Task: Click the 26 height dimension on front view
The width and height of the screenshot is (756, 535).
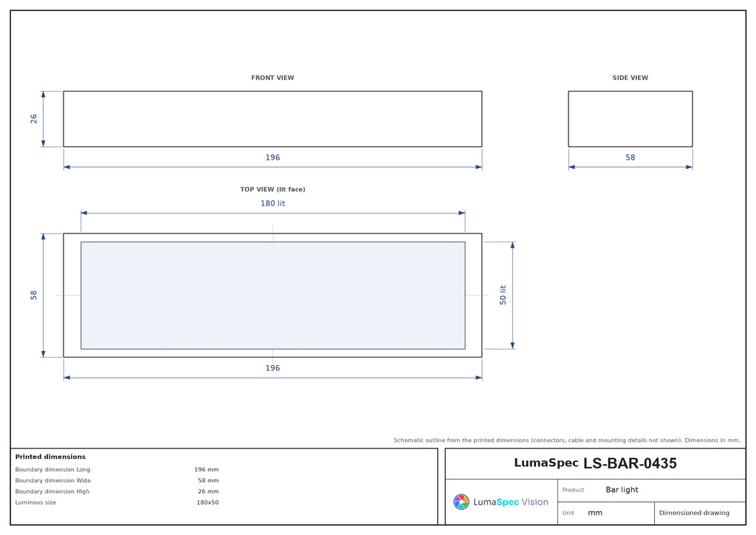Action: point(34,119)
